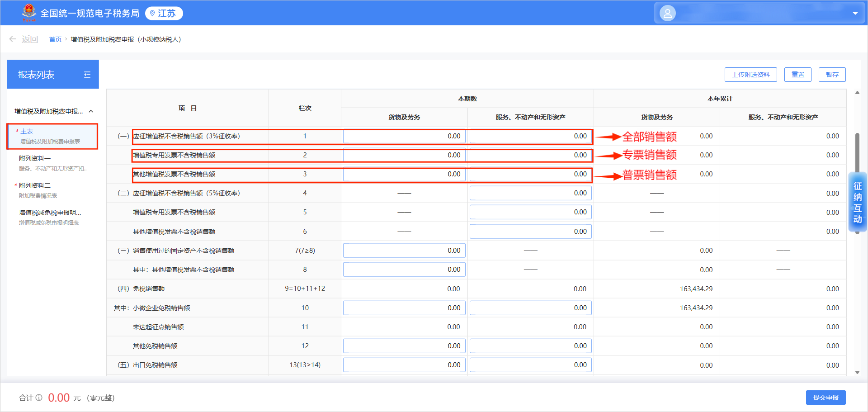This screenshot has height=412, width=868.
Task: Submit the form with 提交申报
Action: [826, 398]
